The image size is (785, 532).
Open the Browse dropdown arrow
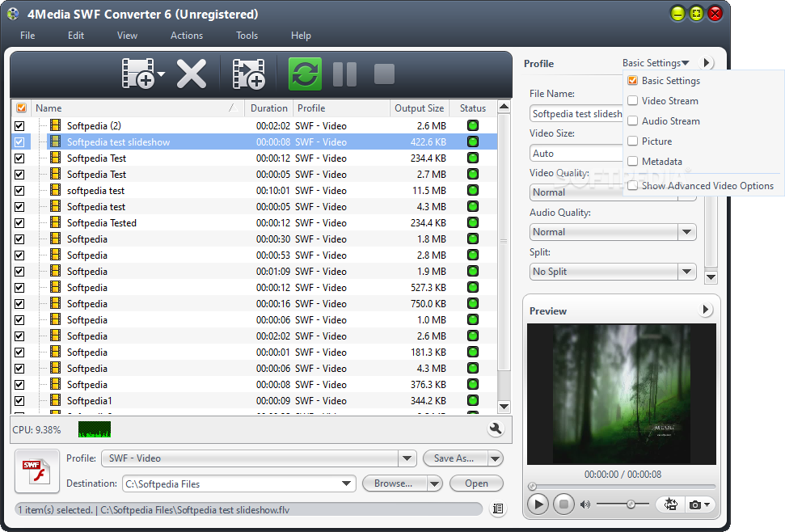pyautogui.click(x=435, y=483)
